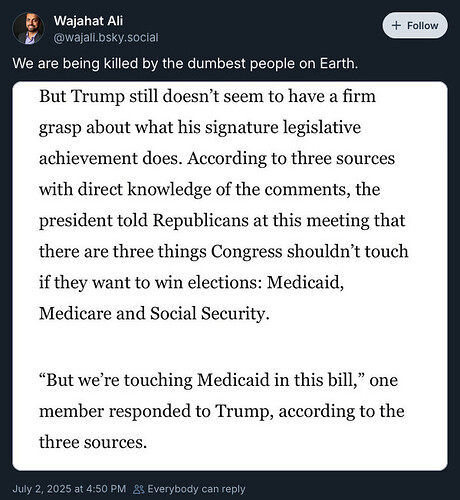Click the people icon beside reply settings
The height and width of the screenshot is (500, 460).
coord(139,489)
